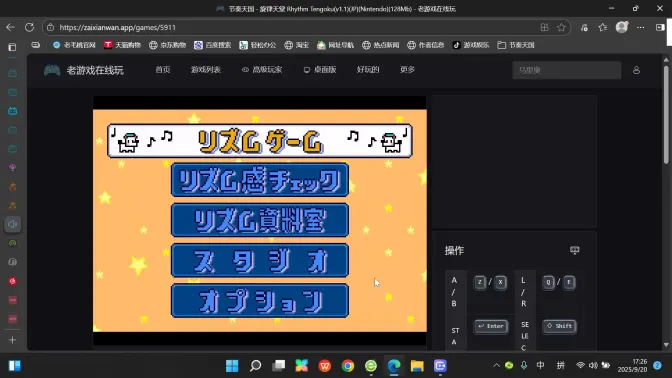Launch WPS Office from taskbar
The width and height of the screenshot is (672, 378).
click(x=325, y=366)
